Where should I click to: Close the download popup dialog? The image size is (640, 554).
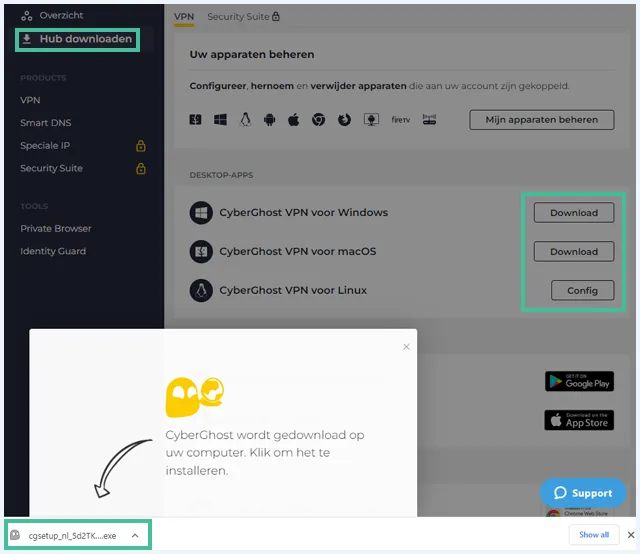point(406,347)
